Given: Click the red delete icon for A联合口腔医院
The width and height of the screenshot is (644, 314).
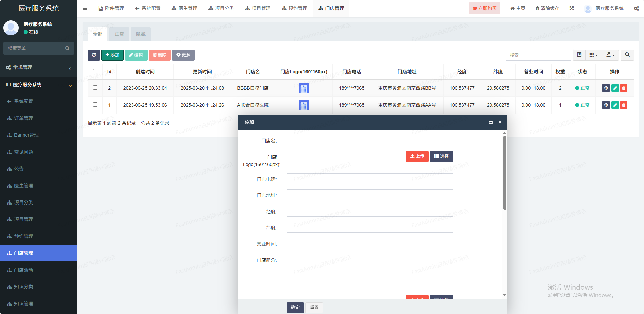Looking at the screenshot, I should click(624, 105).
